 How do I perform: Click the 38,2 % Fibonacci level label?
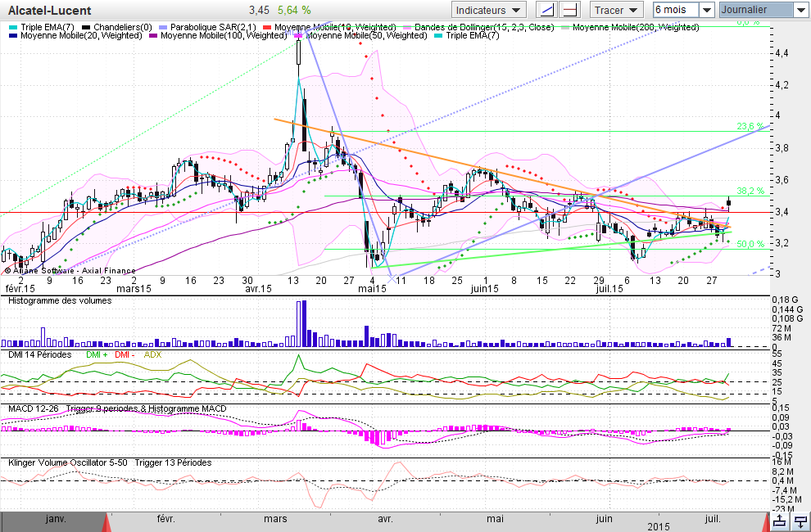coord(750,191)
